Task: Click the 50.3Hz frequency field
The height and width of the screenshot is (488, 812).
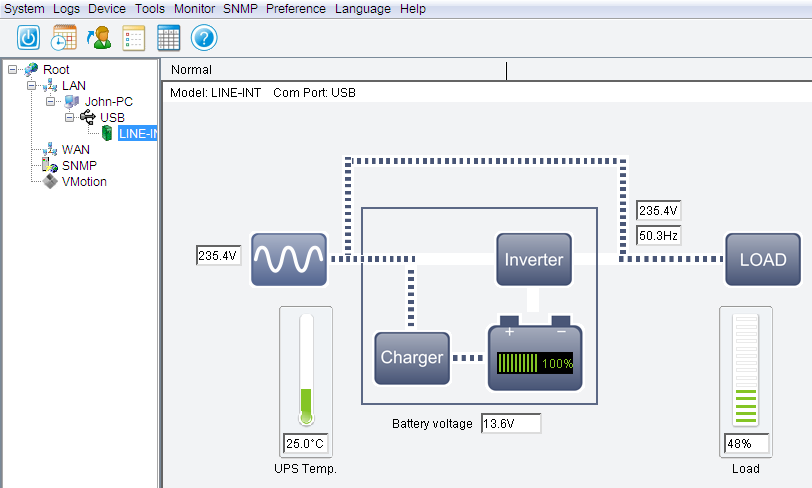Action: tap(658, 235)
